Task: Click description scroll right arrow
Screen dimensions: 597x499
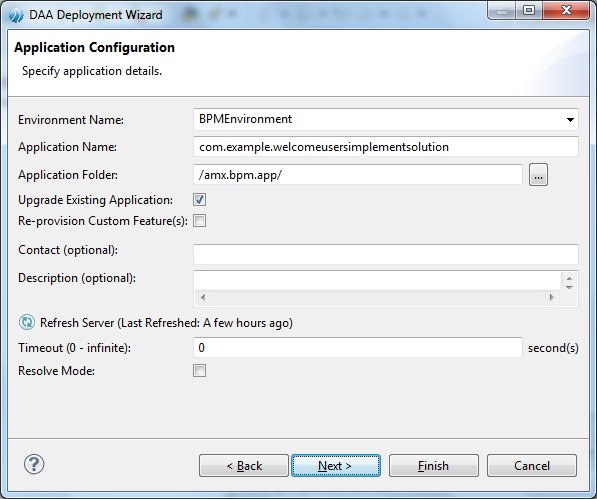Action: click(x=551, y=297)
